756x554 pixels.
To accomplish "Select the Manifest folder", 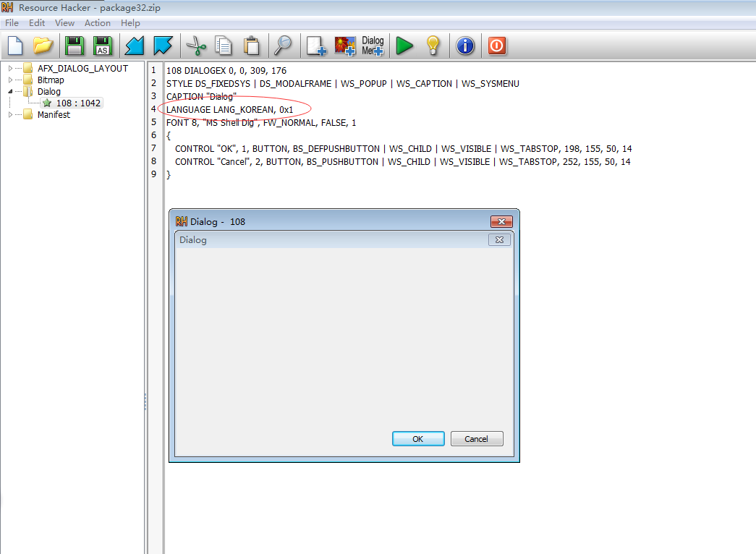I will pos(54,115).
